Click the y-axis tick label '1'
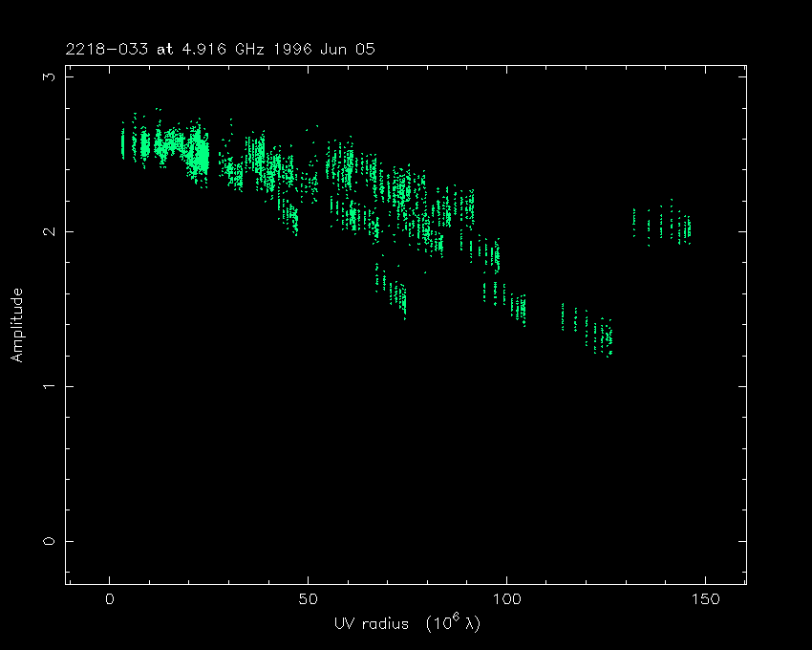The width and height of the screenshot is (812, 650). 52,386
